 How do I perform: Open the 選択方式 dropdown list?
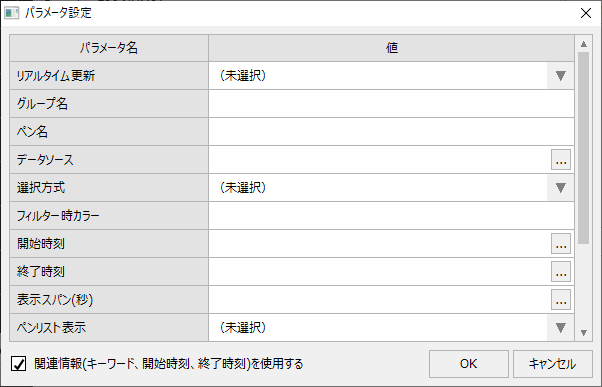tap(561, 188)
